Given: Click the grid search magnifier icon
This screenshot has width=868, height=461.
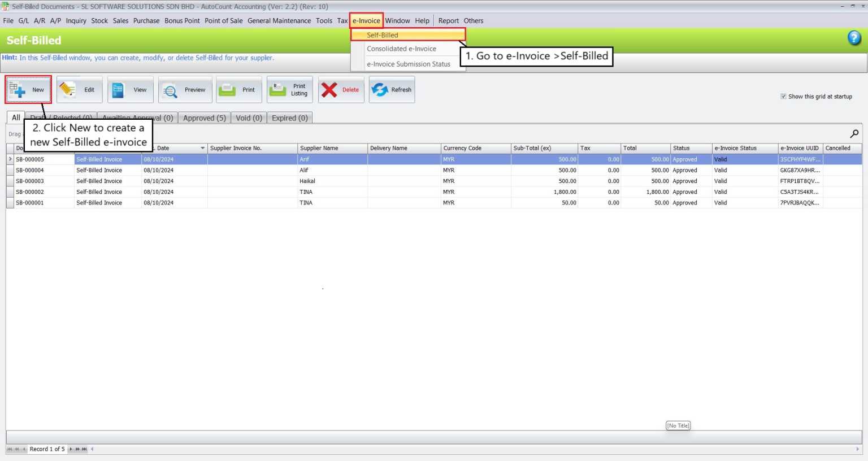Looking at the screenshot, I should click(x=854, y=134).
